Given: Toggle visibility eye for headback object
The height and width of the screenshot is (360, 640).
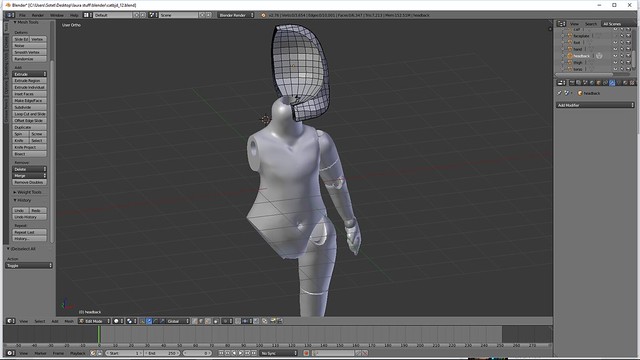Looking at the screenshot, I should tap(616, 56).
